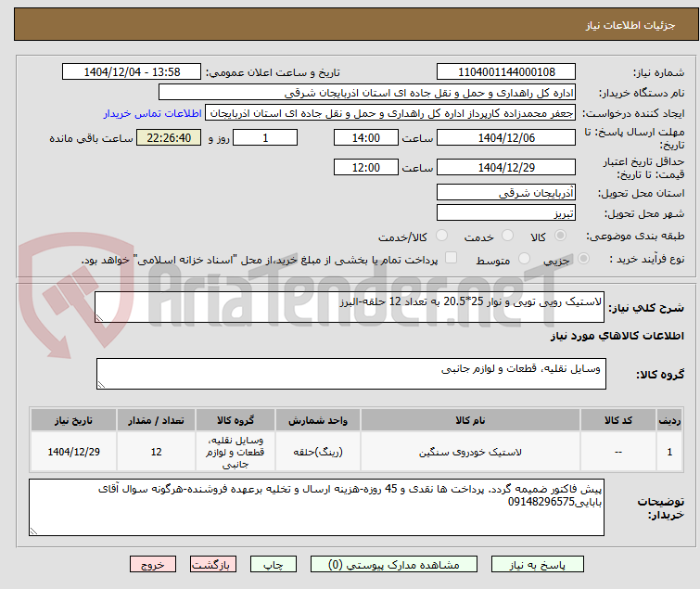Click the need number field 1104001144000108
The height and width of the screenshot is (589, 700).
[506, 72]
